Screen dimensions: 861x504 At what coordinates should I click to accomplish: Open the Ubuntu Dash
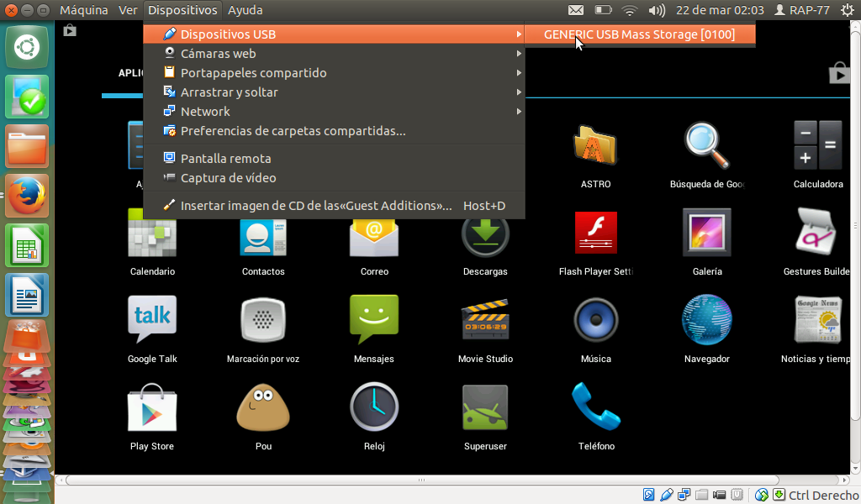(x=27, y=47)
